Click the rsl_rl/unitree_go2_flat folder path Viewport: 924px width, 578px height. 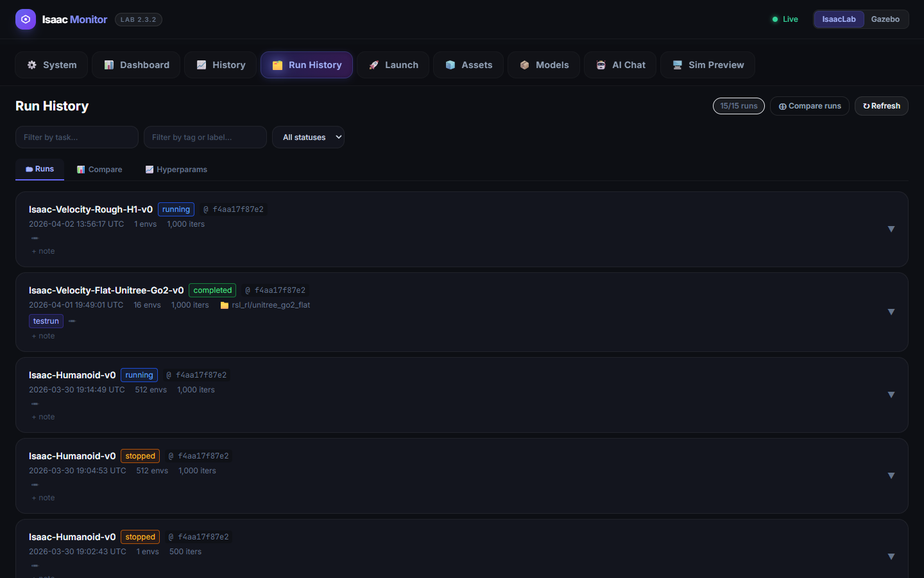(x=265, y=305)
